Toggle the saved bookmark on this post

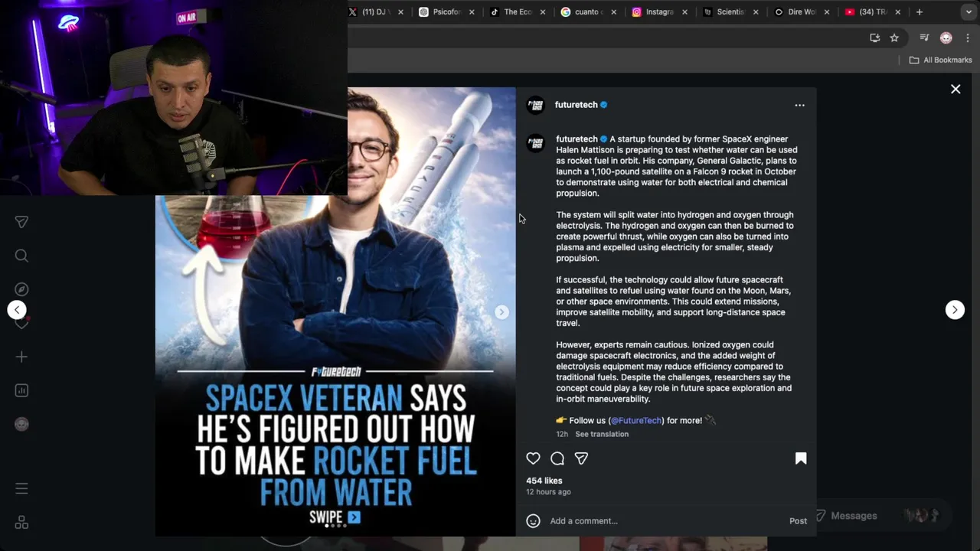[x=801, y=458]
